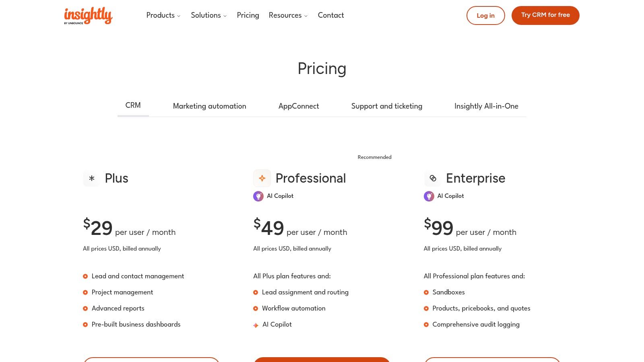This screenshot has height=362, width=644.
Task: Click the Professional plan sparkle icon
Action: click(262, 178)
